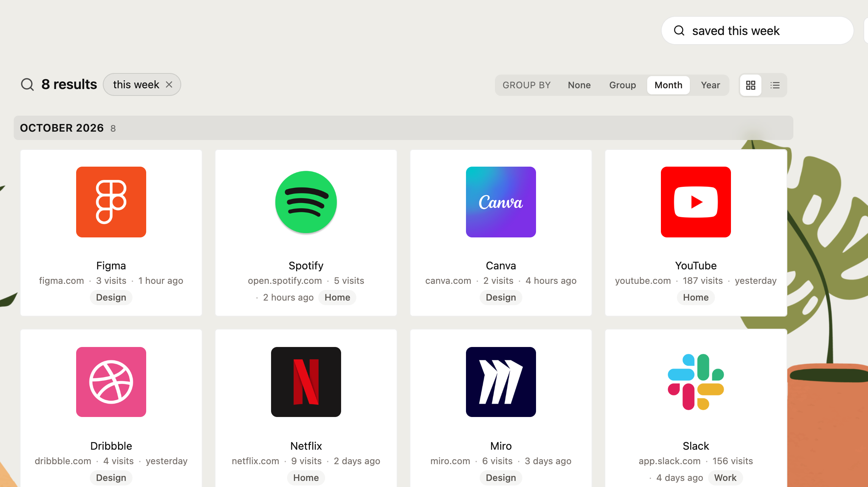868x487 pixels.
Task: Open the Canva bookmark icon
Action: pos(501,202)
